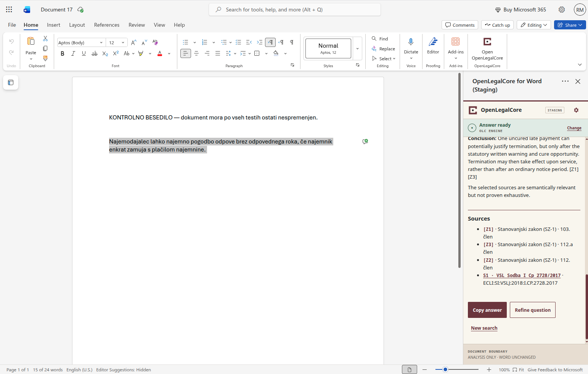Open the Editing mode dropdown
Screen dimensions: 588x374
point(533,25)
